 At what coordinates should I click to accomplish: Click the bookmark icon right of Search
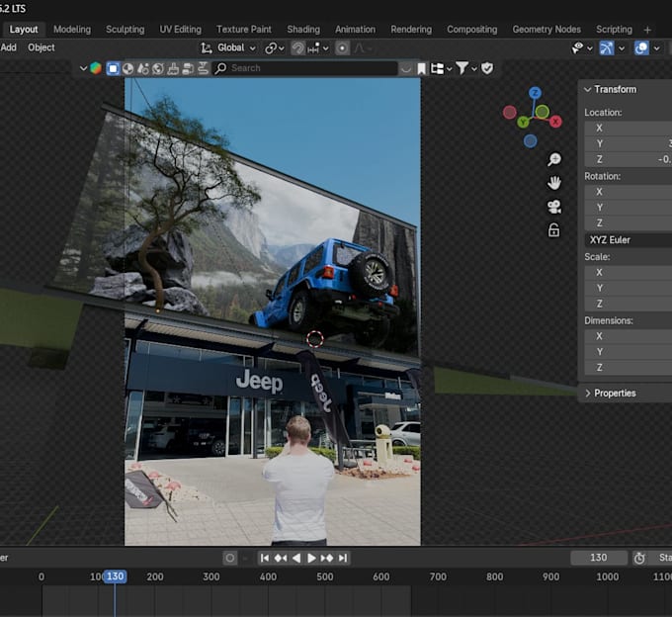click(422, 68)
